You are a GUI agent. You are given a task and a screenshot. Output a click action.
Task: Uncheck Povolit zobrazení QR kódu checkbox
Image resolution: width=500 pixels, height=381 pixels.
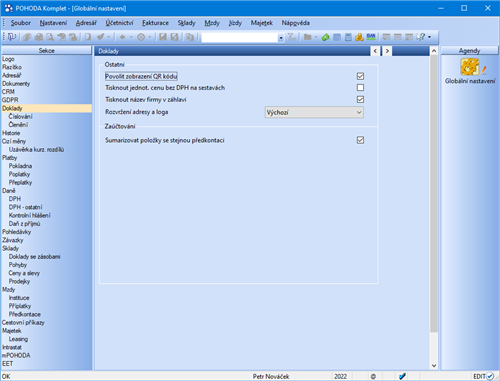click(x=360, y=76)
